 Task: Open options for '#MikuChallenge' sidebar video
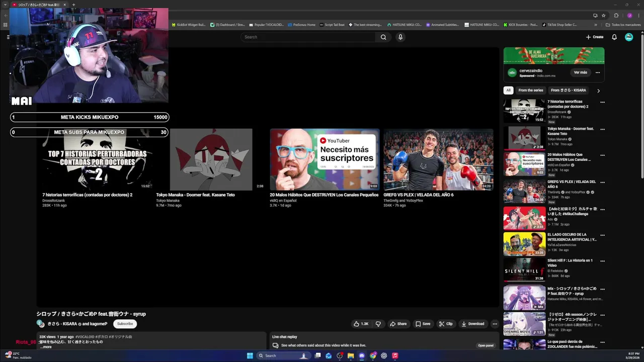coord(602,209)
